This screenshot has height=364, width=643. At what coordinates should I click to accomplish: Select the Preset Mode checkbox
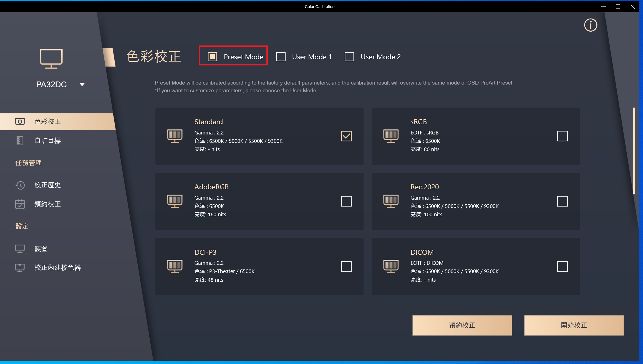[212, 57]
